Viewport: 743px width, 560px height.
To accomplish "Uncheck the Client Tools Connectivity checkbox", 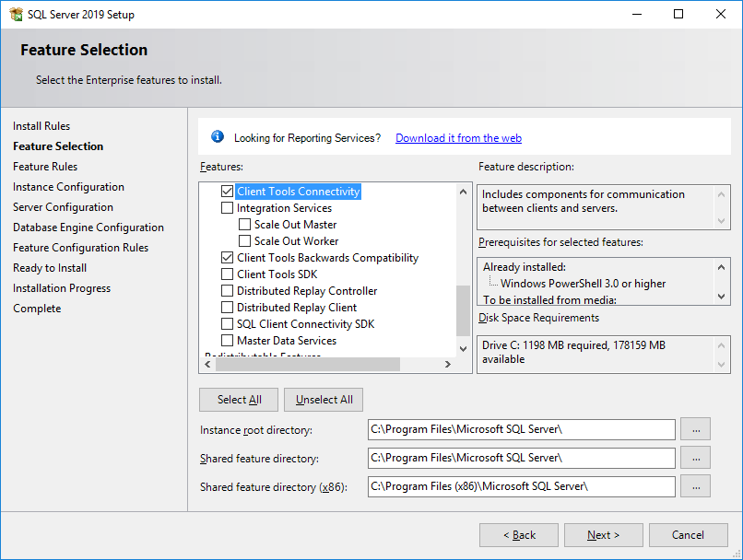I will 228,192.
